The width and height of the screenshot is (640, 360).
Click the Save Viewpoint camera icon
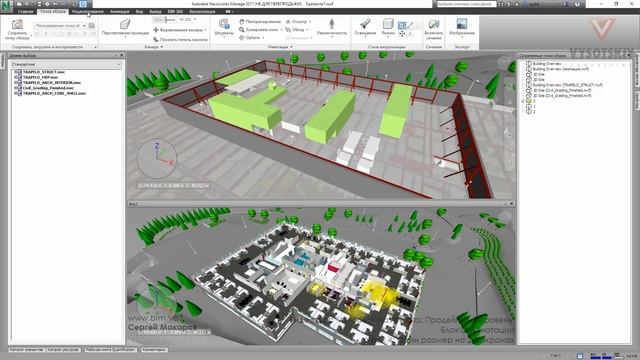(17, 25)
